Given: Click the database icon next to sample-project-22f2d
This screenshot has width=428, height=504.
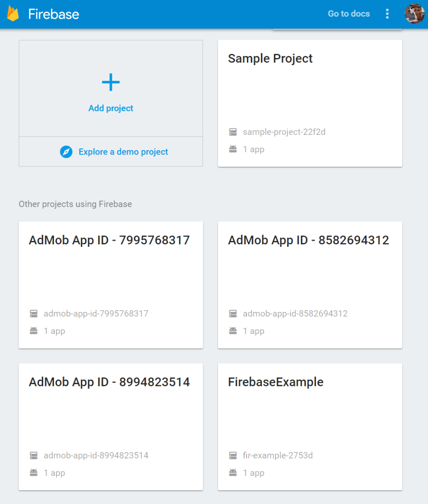Looking at the screenshot, I should click(x=233, y=132).
